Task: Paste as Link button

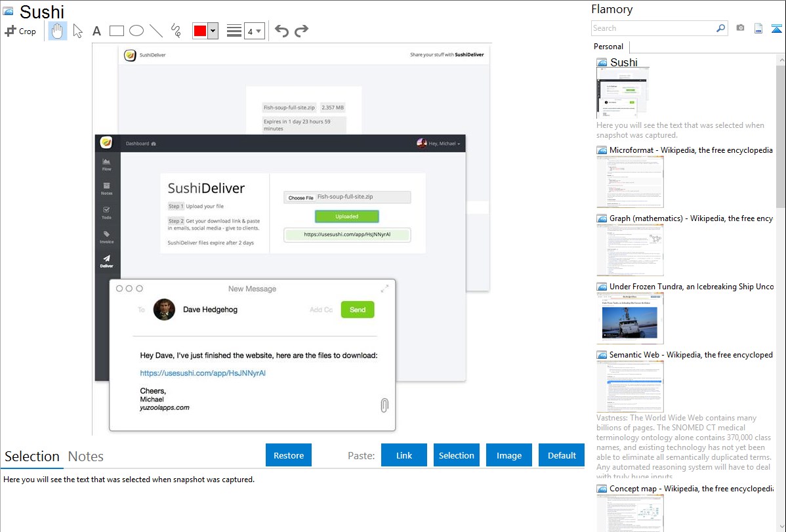Action: tap(404, 455)
